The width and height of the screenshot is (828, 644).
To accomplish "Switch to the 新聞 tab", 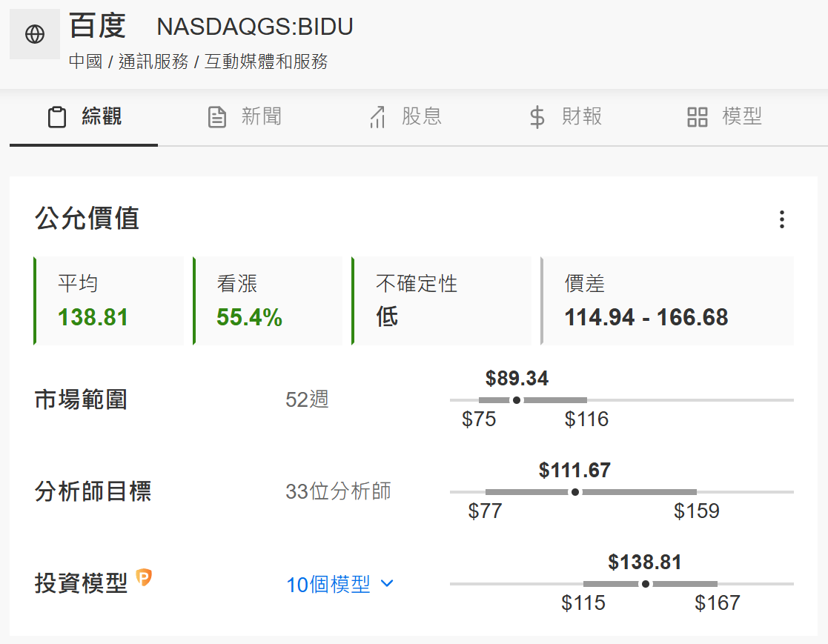I will click(245, 117).
